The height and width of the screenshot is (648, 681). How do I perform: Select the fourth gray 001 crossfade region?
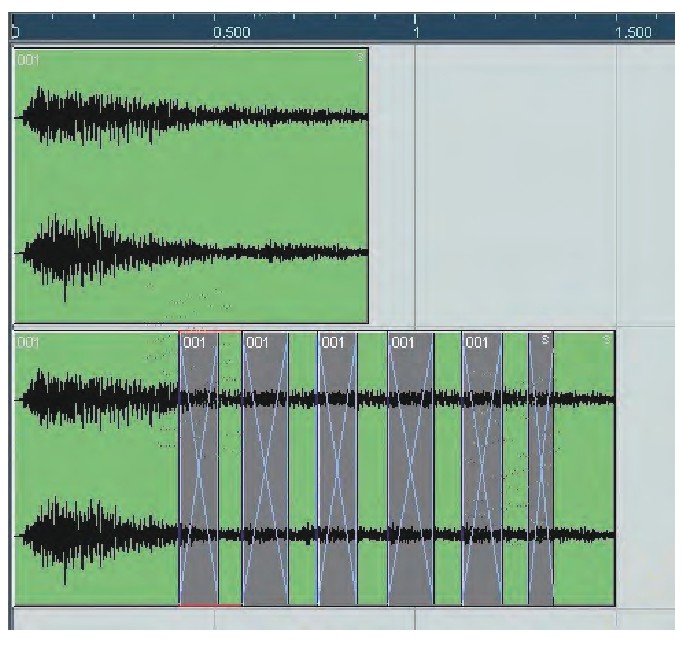(x=410, y=468)
